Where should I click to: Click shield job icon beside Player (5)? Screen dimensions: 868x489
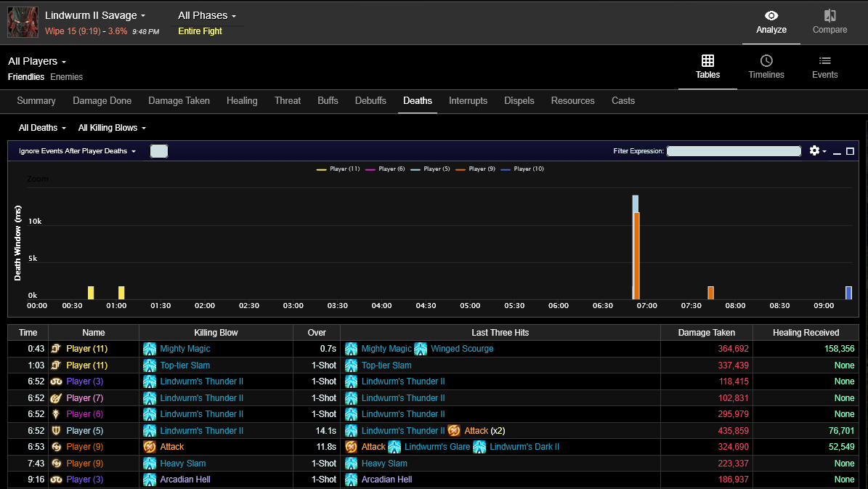56,431
